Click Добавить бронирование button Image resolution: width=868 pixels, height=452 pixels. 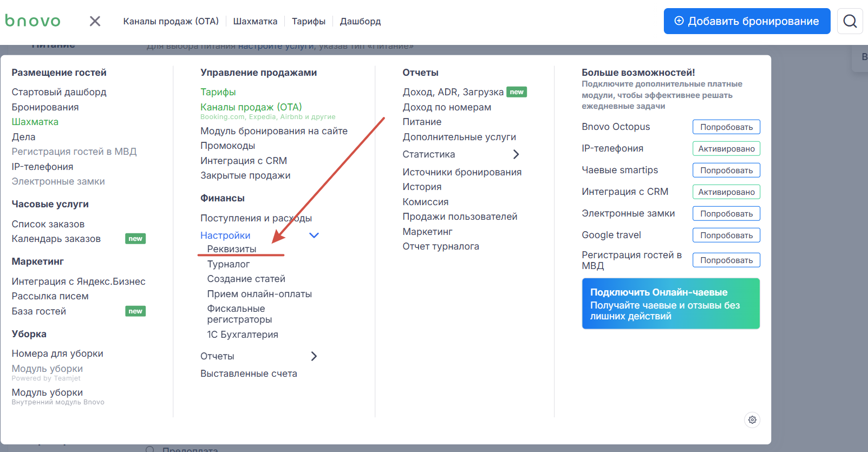747,21
